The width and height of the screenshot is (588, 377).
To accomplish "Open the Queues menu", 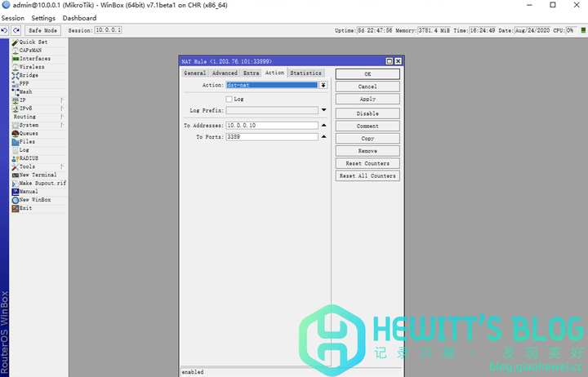I will tap(38, 133).
